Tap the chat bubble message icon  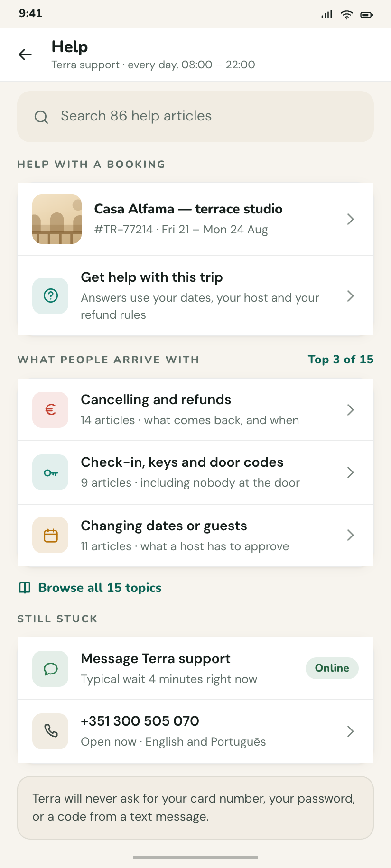(x=50, y=669)
